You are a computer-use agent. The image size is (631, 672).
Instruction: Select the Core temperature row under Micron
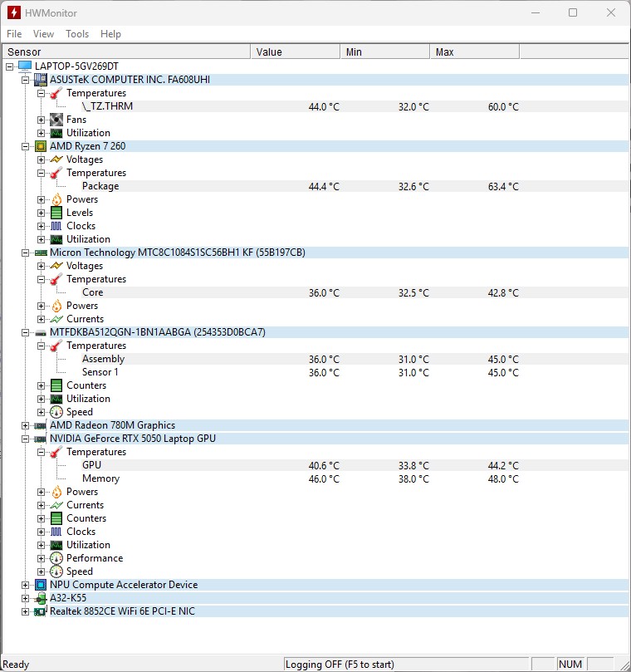pyautogui.click(x=355, y=292)
